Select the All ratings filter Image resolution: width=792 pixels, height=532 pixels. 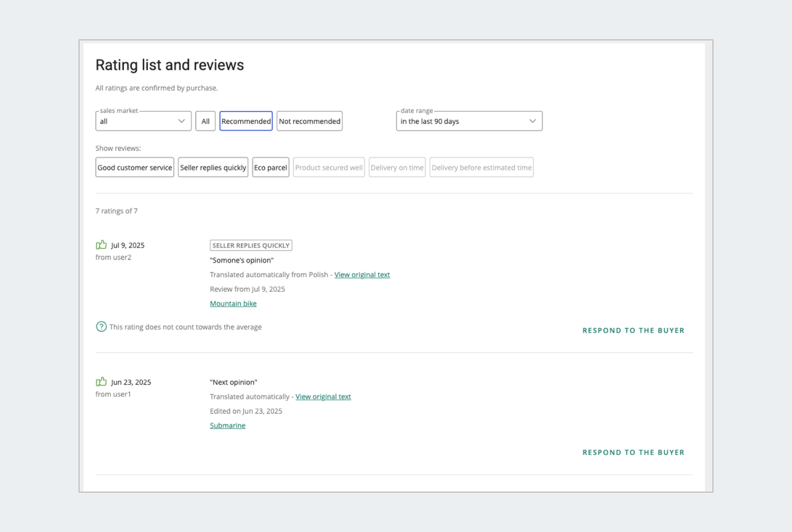pyautogui.click(x=205, y=121)
